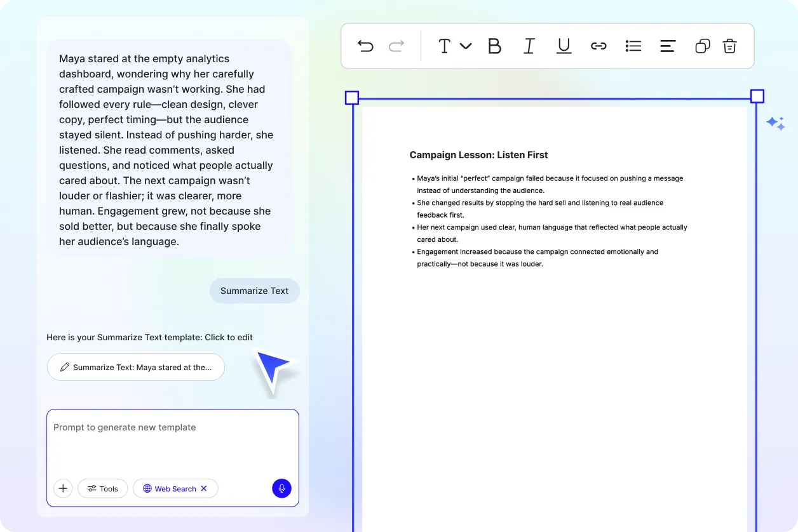
Task: Click the microphone voice input button
Action: 281,488
